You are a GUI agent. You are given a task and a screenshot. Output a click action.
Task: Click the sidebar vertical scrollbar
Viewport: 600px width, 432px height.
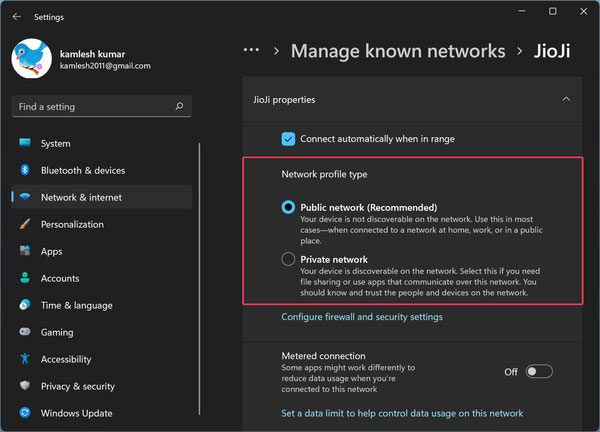click(199, 279)
